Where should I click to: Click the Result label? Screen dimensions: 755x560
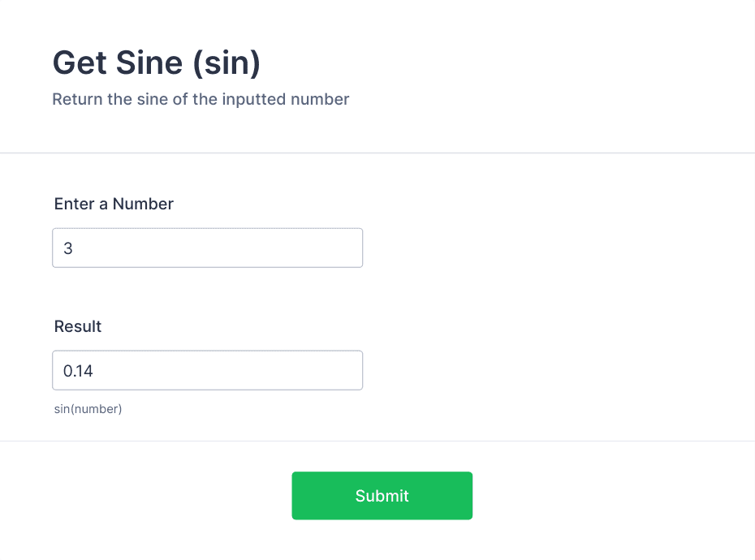click(x=77, y=326)
